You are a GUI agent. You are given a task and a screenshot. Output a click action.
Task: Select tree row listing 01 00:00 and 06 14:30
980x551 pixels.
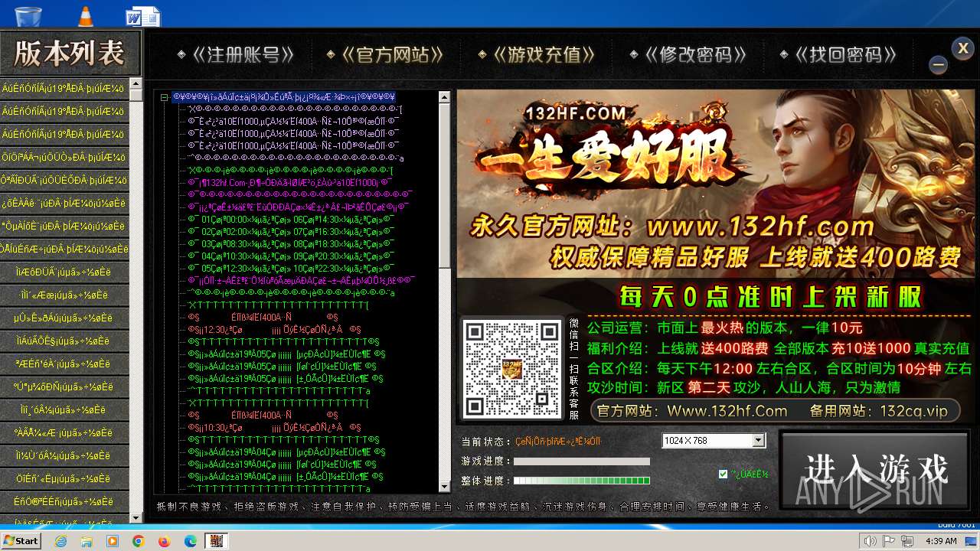(291, 219)
